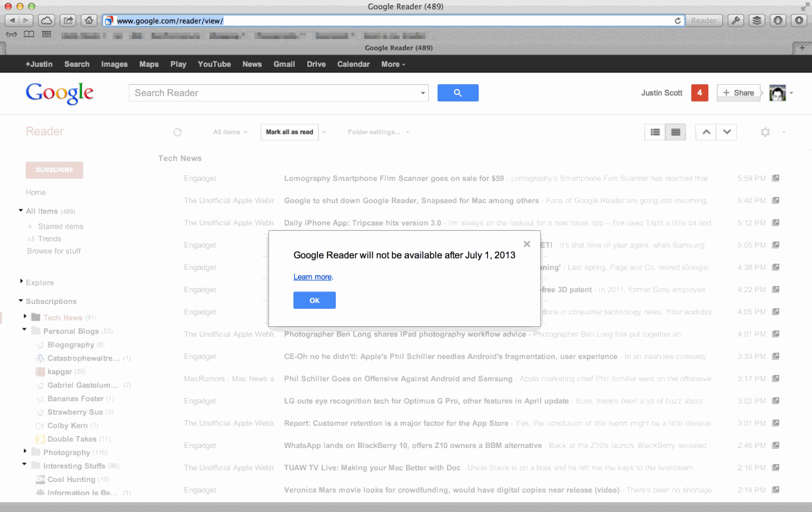This screenshot has width=812, height=512.
Task: Follow the Learn more link
Action: (x=313, y=277)
